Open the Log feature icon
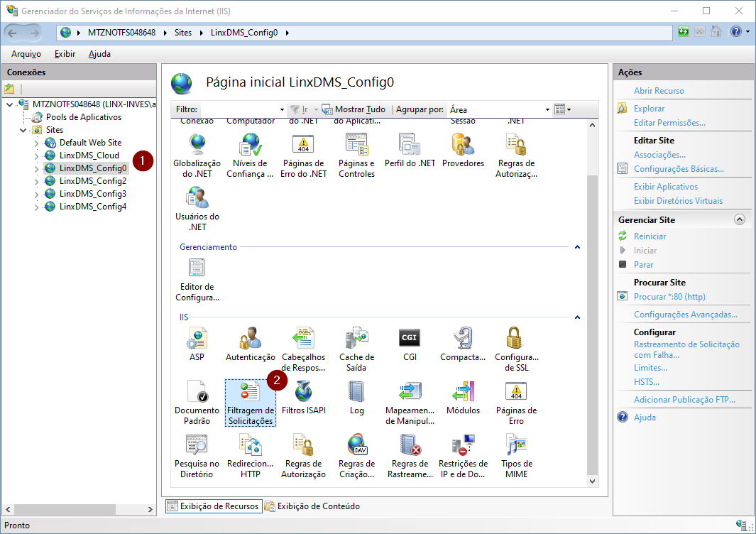 (x=356, y=398)
